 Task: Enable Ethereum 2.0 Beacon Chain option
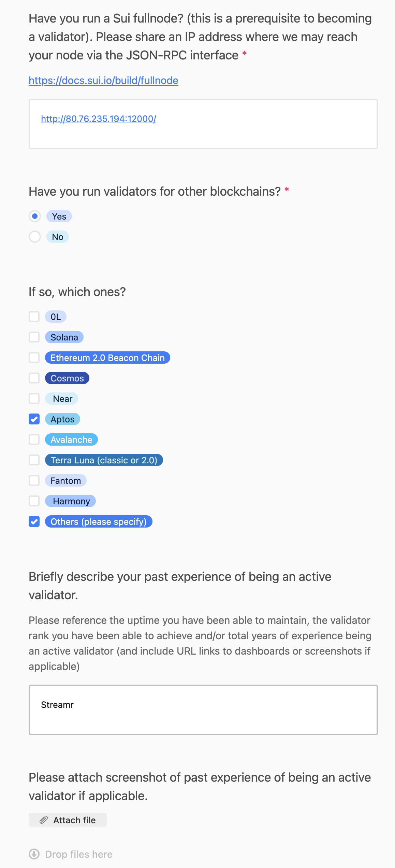[34, 358]
